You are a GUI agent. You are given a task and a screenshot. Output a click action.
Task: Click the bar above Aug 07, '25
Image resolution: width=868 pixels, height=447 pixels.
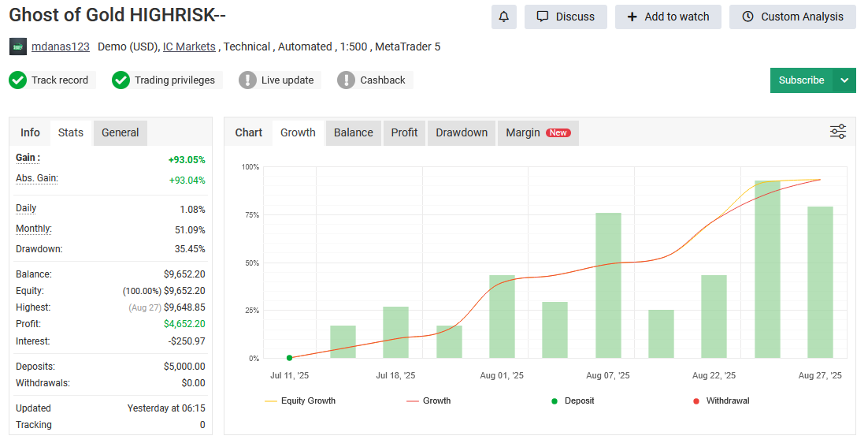point(608,285)
